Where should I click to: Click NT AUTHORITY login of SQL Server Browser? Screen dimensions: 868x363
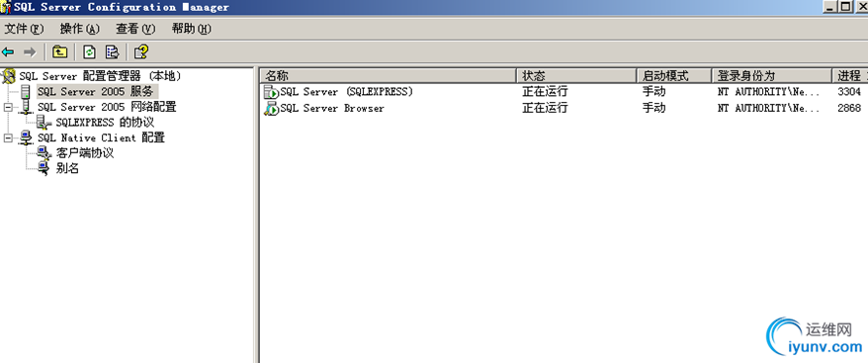click(x=768, y=108)
